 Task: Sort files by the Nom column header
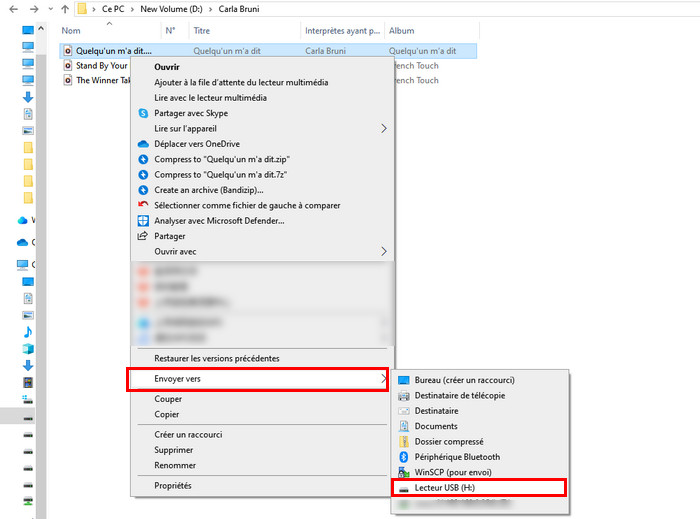pos(71,31)
